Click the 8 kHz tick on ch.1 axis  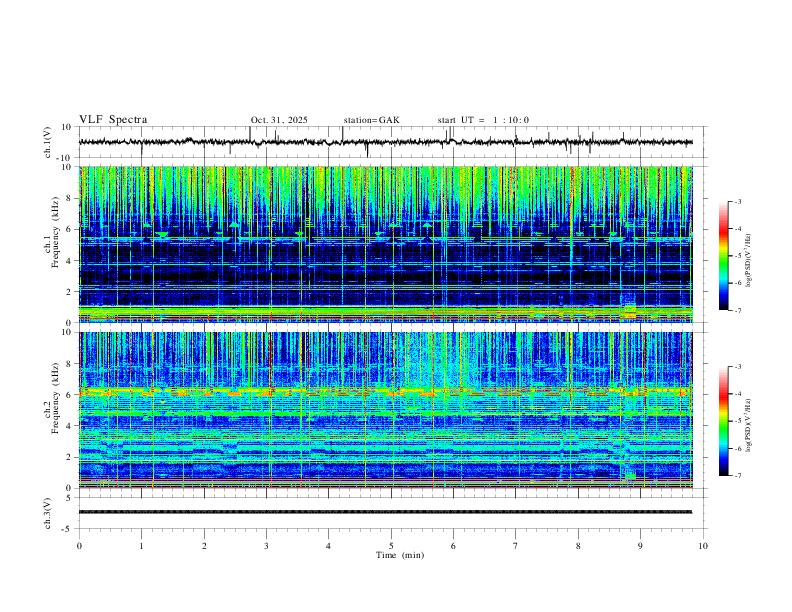[70, 198]
